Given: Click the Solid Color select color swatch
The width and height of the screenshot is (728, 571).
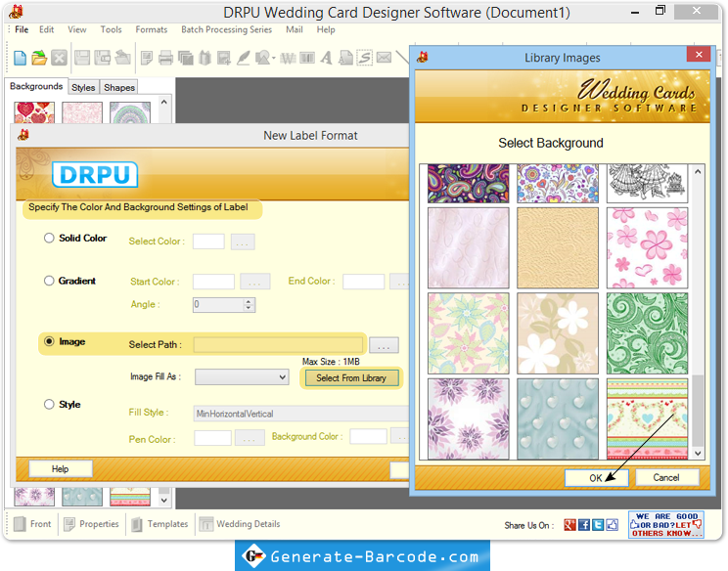Looking at the screenshot, I should coord(209,242).
